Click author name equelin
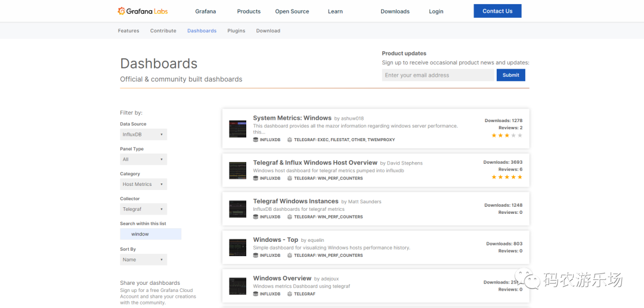This screenshot has height=308, width=644. point(316,240)
